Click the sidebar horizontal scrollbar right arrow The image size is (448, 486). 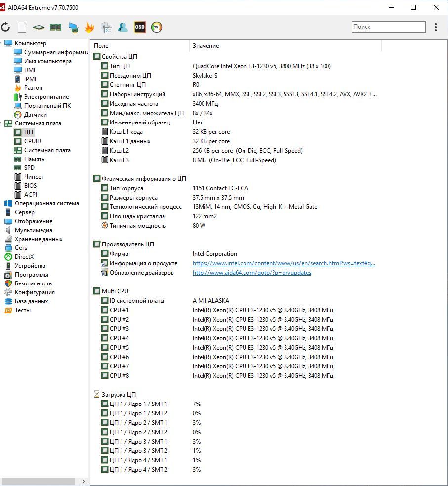click(x=83, y=481)
